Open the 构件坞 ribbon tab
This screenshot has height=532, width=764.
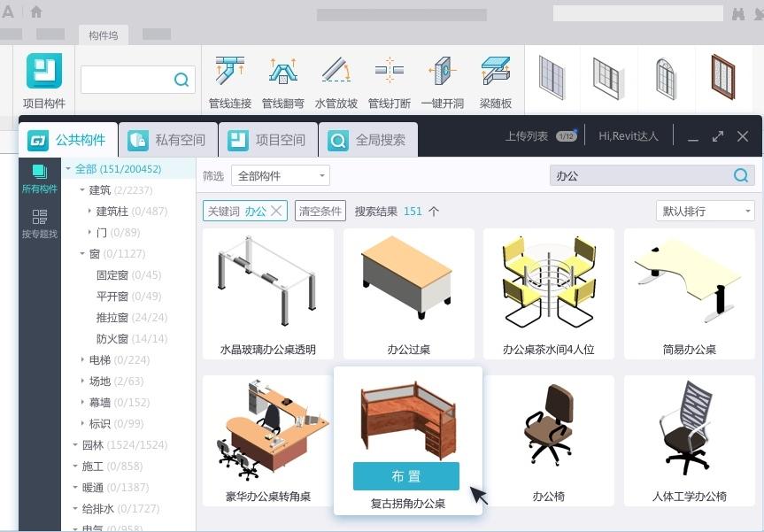pyautogui.click(x=104, y=35)
